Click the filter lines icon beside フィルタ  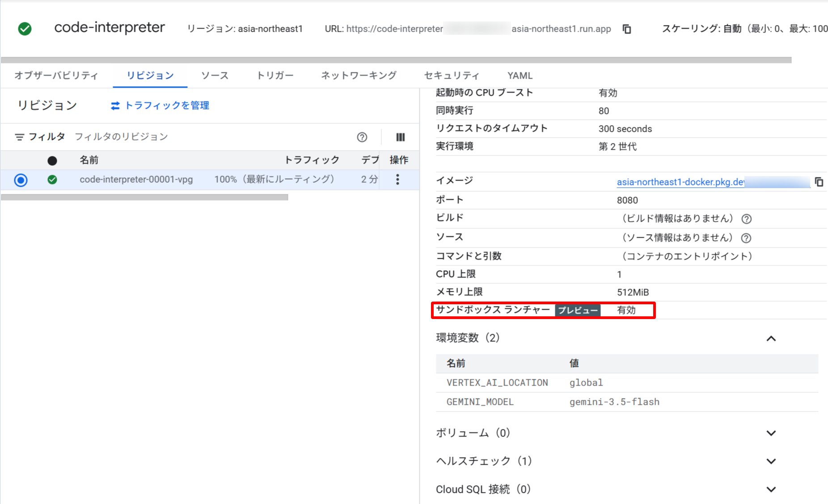[19, 137]
